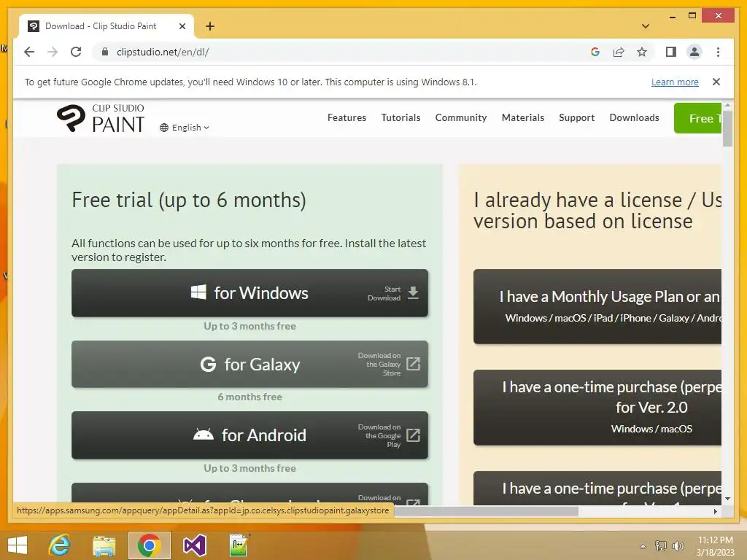Open Notepad++ from taskbar

pyautogui.click(x=239, y=545)
